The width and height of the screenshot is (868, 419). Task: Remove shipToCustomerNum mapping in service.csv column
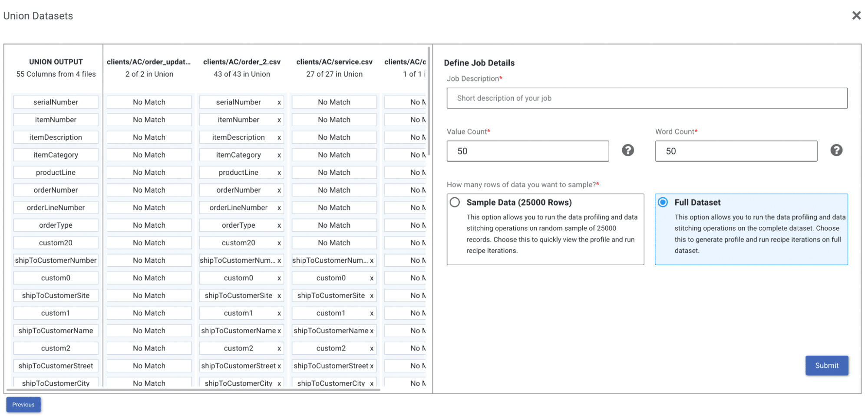pos(371,261)
